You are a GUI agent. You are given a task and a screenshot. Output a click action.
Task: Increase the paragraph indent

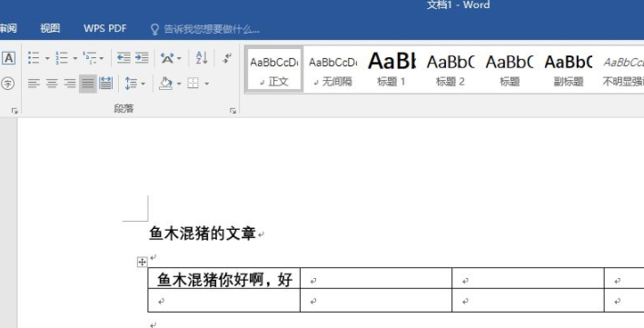point(142,58)
